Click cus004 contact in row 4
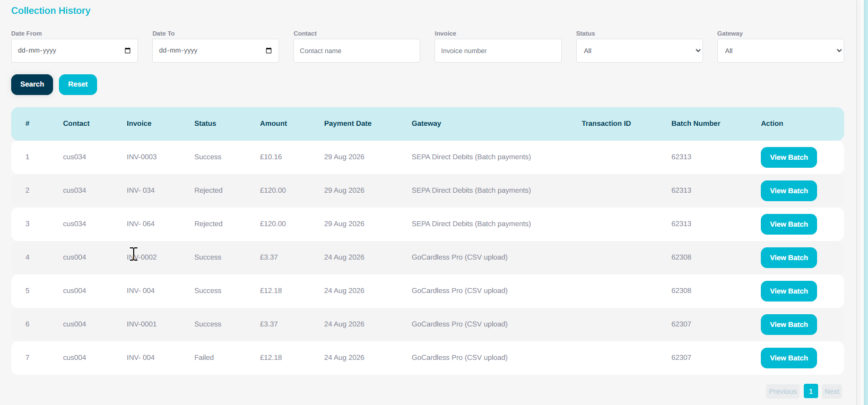The image size is (868, 405). click(74, 257)
